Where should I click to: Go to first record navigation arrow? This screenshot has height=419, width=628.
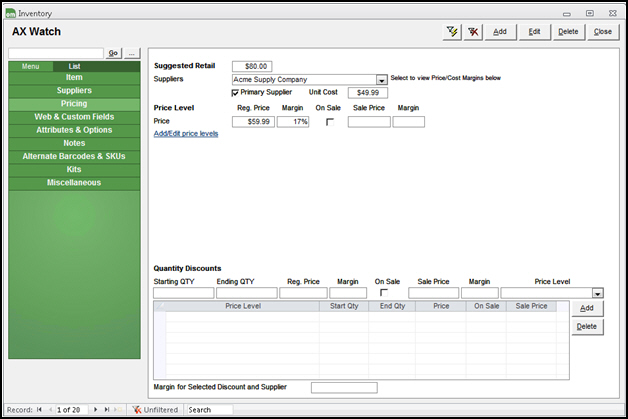(x=39, y=409)
